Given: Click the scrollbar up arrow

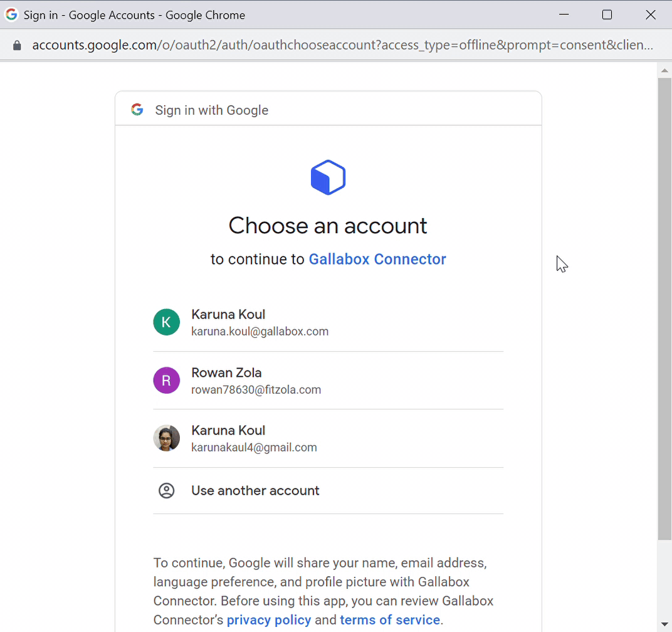Looking at the screenshot, I should (x=664, y=70).
